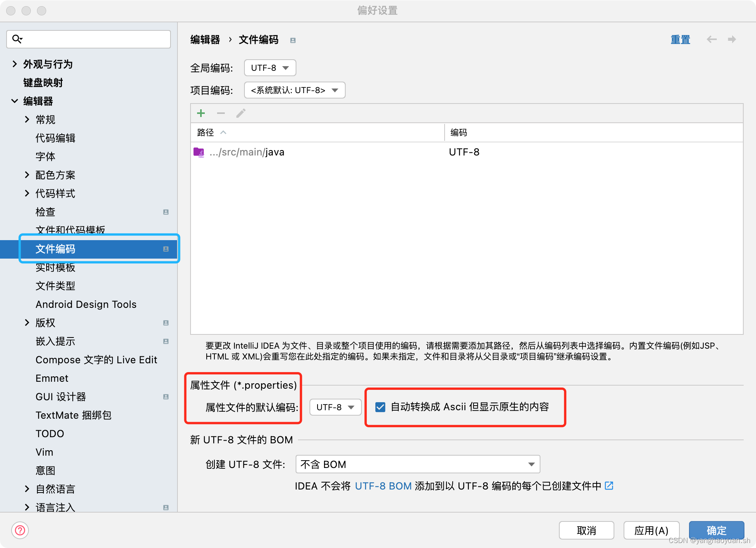
Task: Expand the 常规 tree node
Action: click(x=27, y=119)
